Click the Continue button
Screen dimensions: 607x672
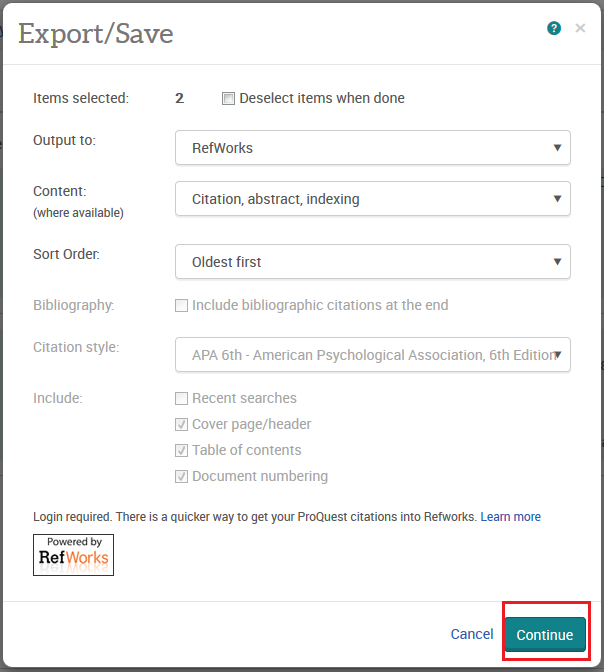(x=545, y=635)
